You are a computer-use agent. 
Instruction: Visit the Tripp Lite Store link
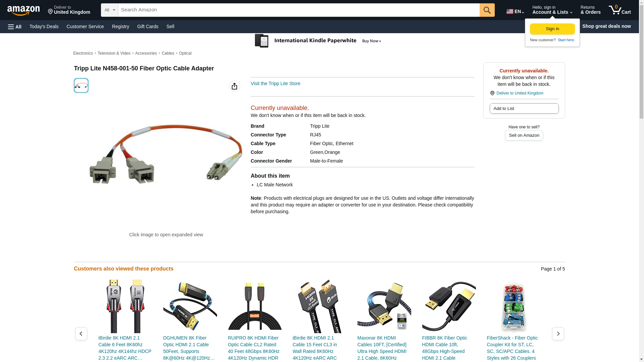click(275, 83)
